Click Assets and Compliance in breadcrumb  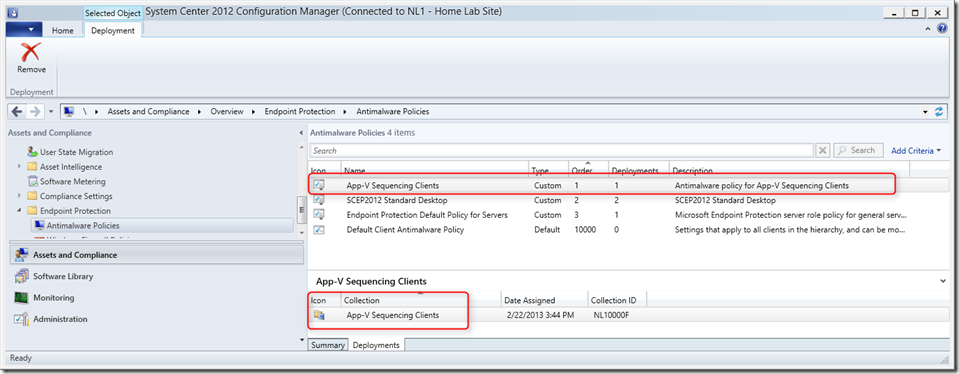tap(149, 112)
